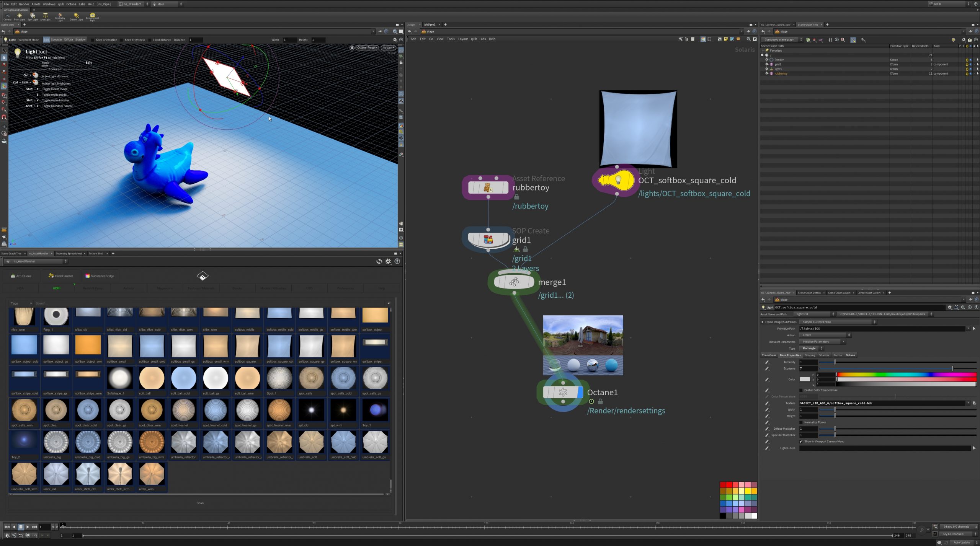Click the Distant Light shelf icon

tap(76, 16)
